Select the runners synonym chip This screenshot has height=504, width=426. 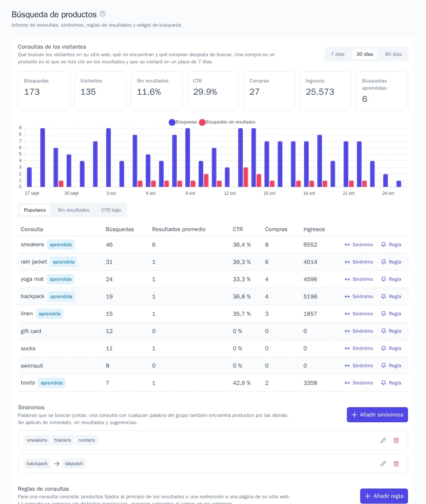tap(87, 440)
